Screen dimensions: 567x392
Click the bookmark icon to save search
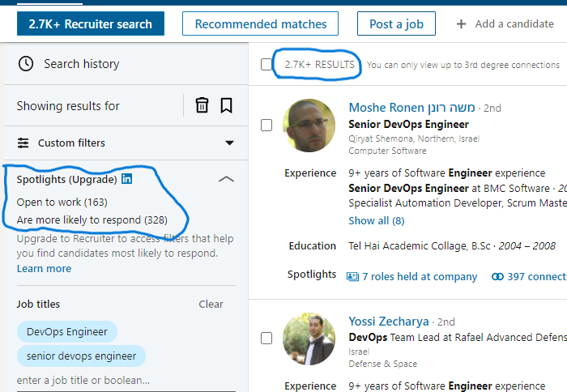pyautogui.click(x=227, y=105)
